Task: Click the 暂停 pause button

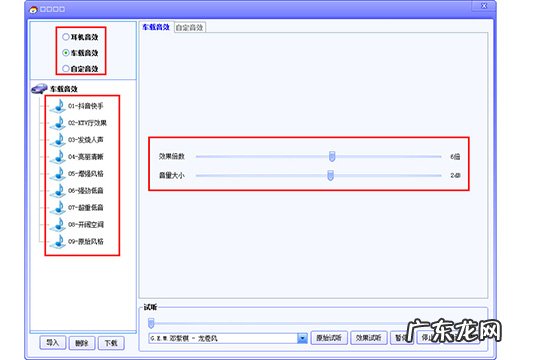Action: pos(401,338)
